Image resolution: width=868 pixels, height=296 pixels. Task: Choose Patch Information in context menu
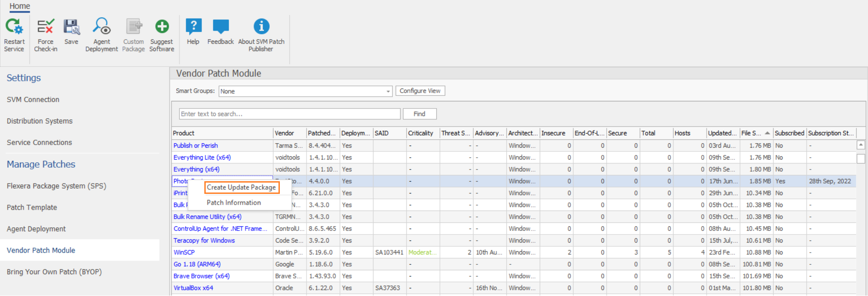(234, 203)
